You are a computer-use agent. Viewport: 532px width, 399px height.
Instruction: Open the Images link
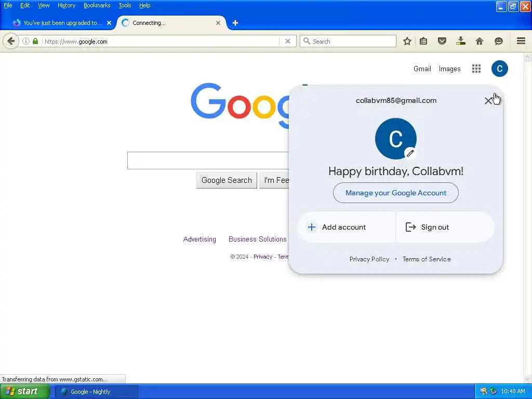coord(449,69)
